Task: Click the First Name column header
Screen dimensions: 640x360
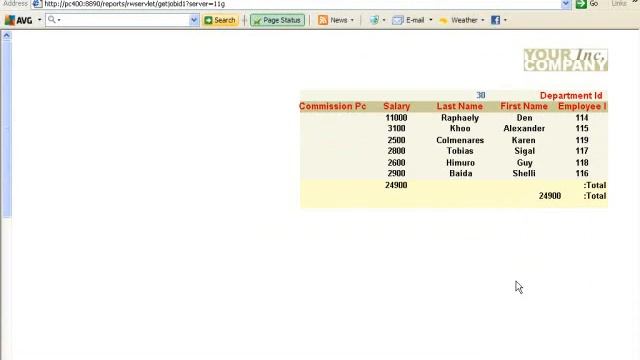Action: (524, 107)
